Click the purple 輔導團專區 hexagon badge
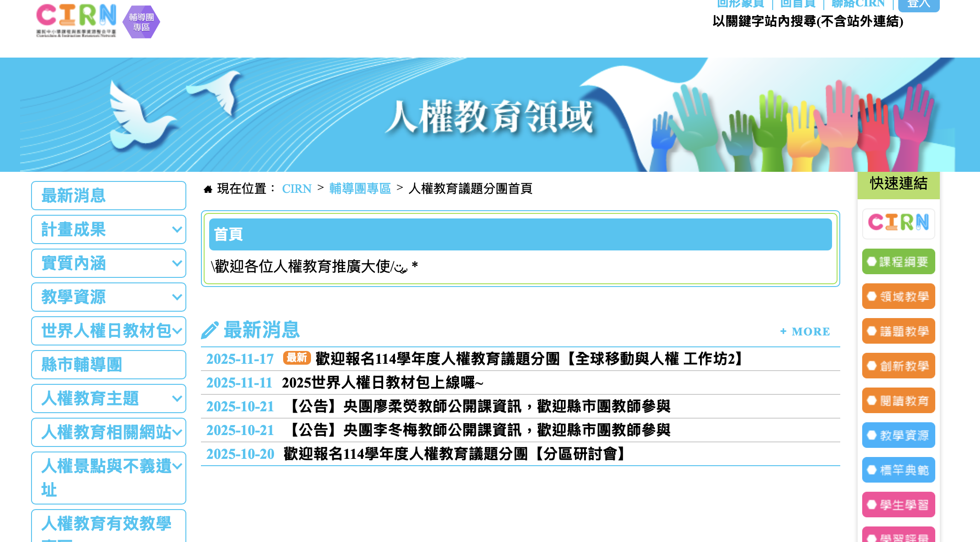Viewport: 980px width, 542px height. (x=142, y=22)
